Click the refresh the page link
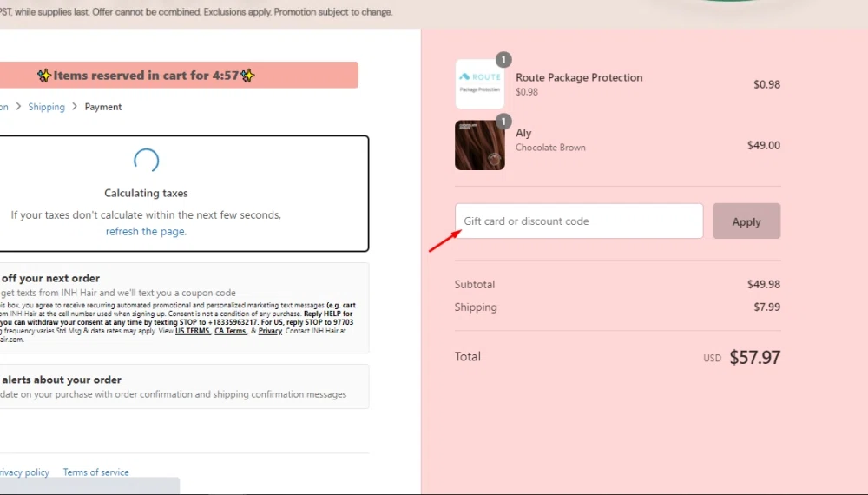Viewport: 868px width, 495px height. (x=145, y=232)
